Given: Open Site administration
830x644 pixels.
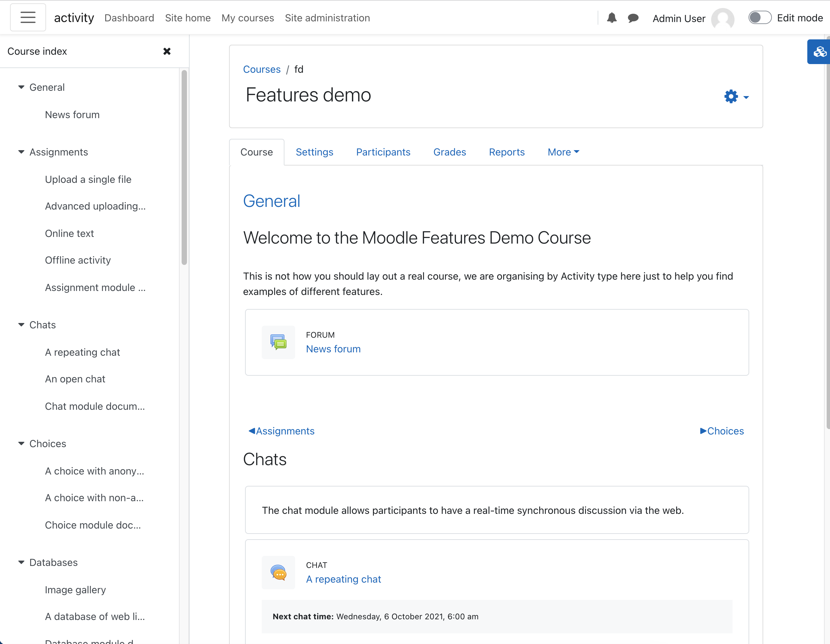Looking at the screenshot, I should click(x=327, y=18).
